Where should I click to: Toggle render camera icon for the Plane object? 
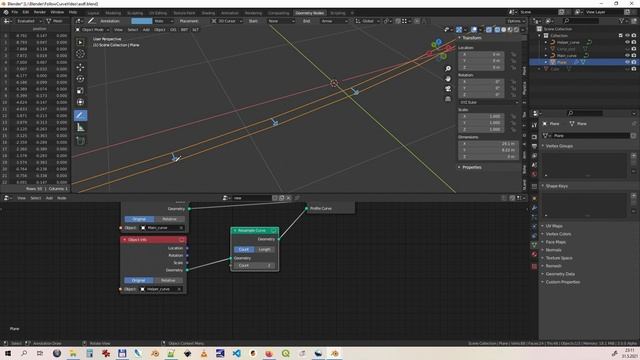click(x=634, y=62)
